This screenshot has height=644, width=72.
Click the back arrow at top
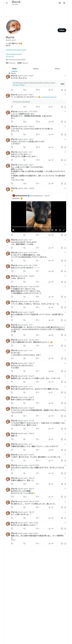pos(7,3)
